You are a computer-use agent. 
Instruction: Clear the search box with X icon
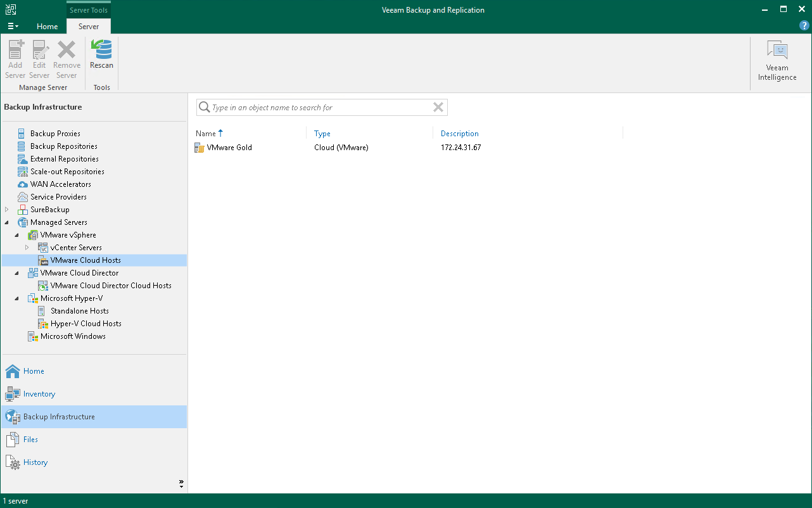(438, 107)
